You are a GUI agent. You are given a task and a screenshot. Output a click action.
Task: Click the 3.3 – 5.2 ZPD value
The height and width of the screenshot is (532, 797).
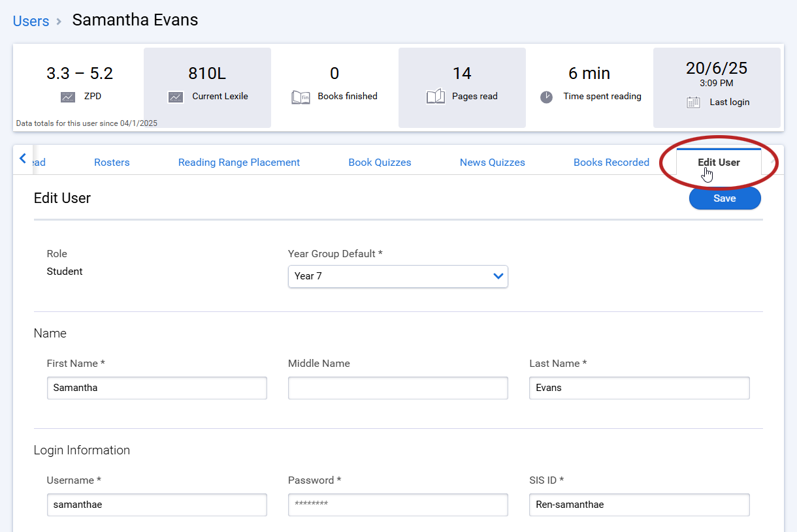80,74
